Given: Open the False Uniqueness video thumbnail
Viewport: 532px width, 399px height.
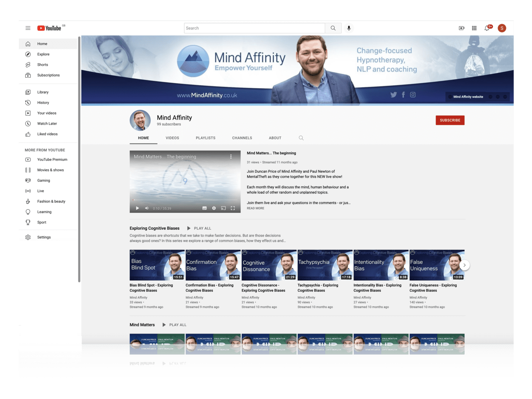Looking at the screenshot, I should pos(437,265).
